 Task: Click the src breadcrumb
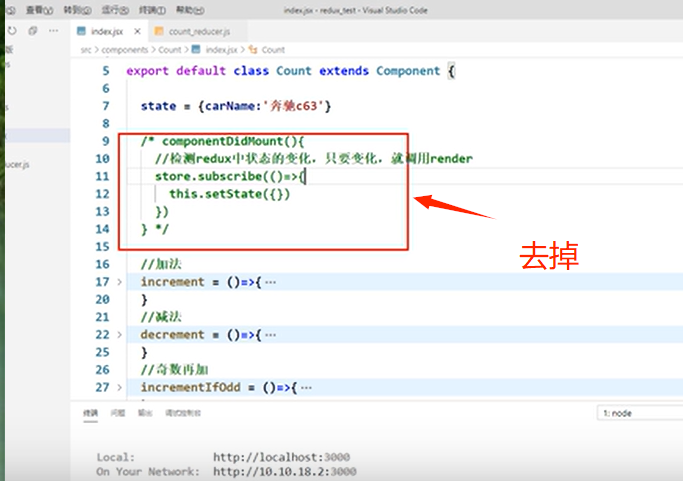pyautogui.click(x=86, y=50)
